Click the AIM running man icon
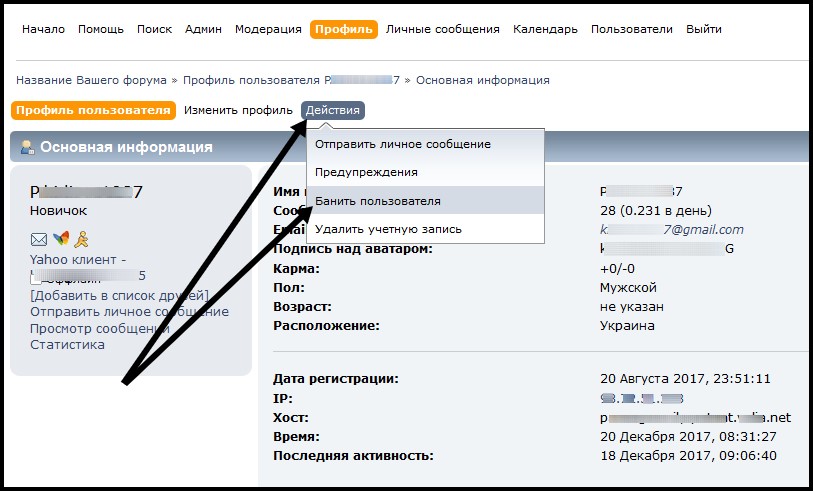 pyautogui.click(x=84, y=239)
